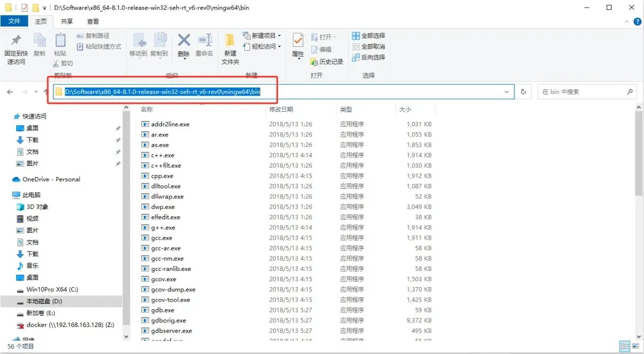Open the recent locations dropdown arrow
This screenshot has height=354, width=644.
point(36,92)
